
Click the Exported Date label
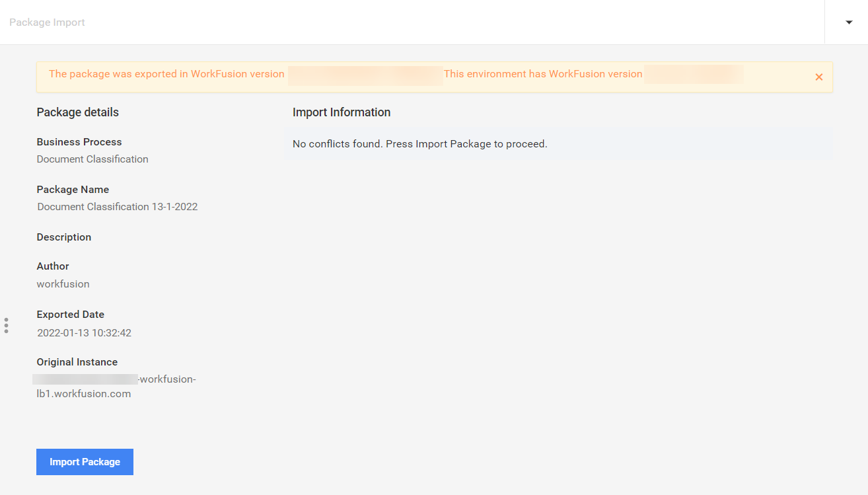[x=71, y=315]
